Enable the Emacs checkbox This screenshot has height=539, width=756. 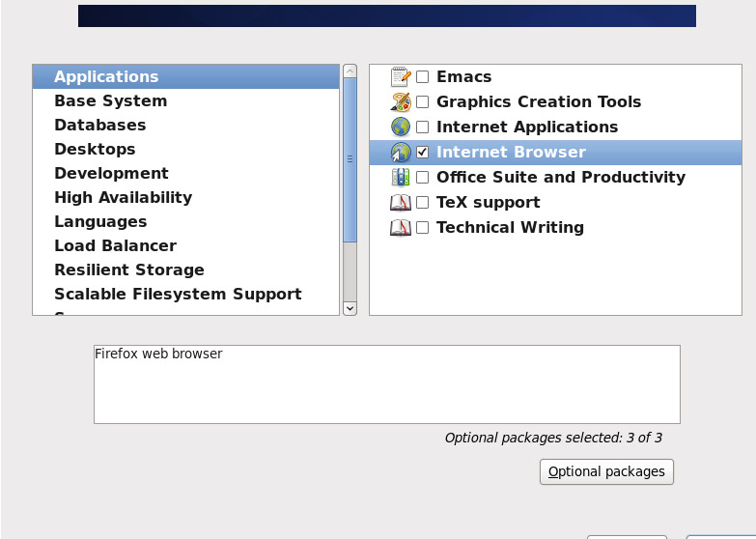coord(422,76)
